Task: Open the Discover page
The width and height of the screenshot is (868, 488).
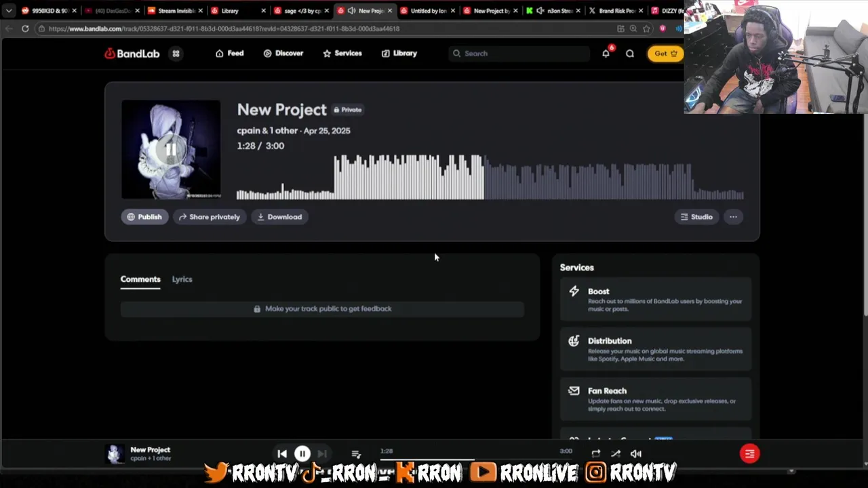Action: 283,54
